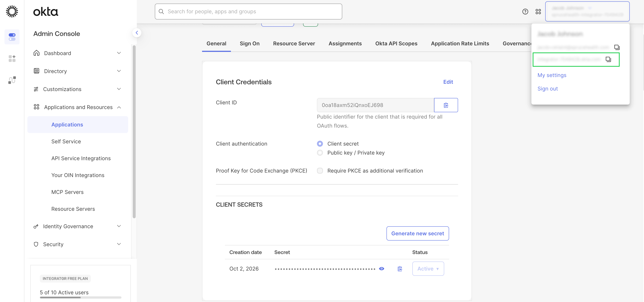Click Edit for Client Credentials
This screenshot has height=302, width=644.
pos(448,82)
